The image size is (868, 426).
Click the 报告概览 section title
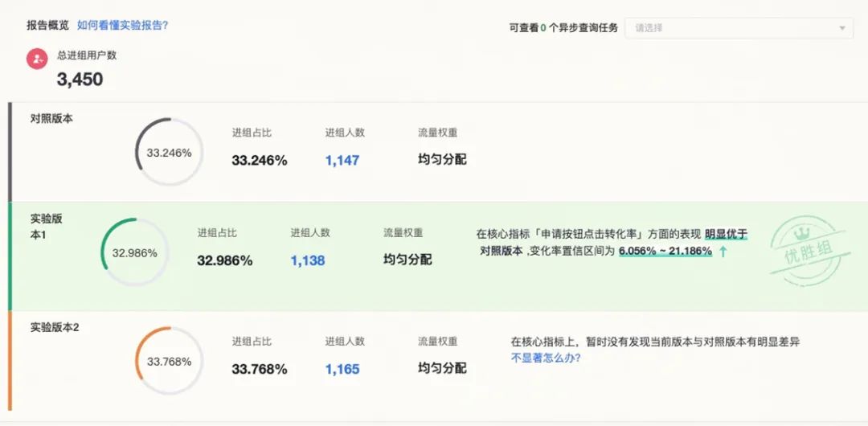[47, 25]
